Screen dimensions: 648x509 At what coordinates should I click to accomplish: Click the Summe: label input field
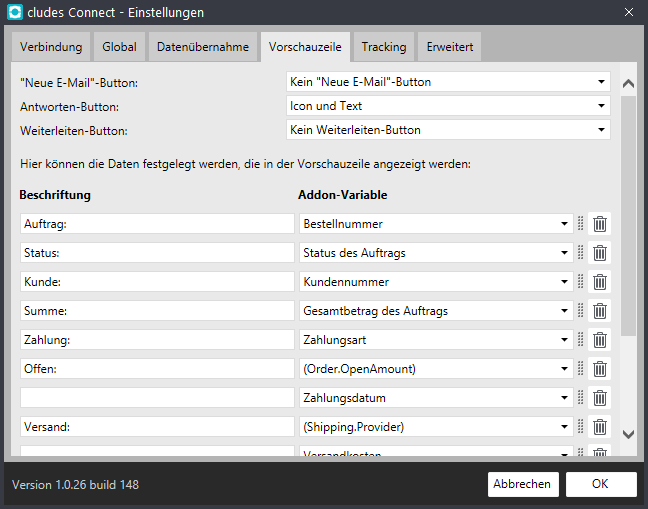pyautogui.click(x=157, y=311)
